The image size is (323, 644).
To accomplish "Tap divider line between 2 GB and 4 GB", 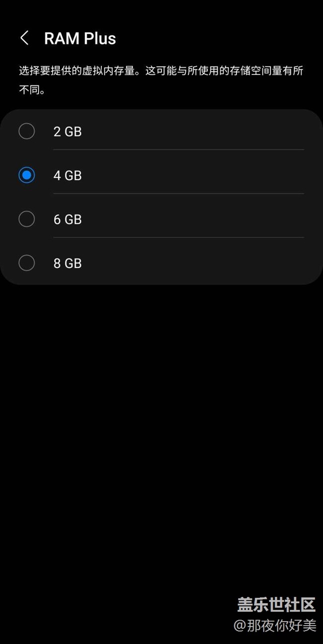I will (x=178, y=149).
